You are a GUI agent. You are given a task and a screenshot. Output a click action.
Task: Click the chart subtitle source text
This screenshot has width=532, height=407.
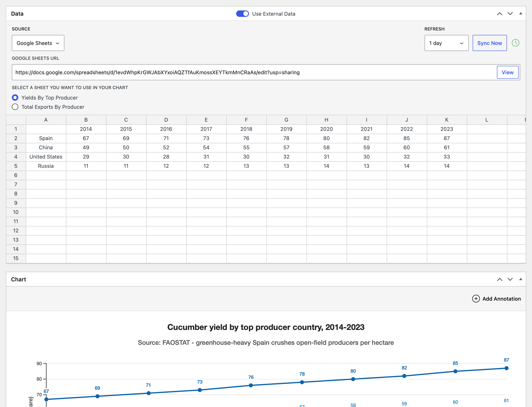266,343
